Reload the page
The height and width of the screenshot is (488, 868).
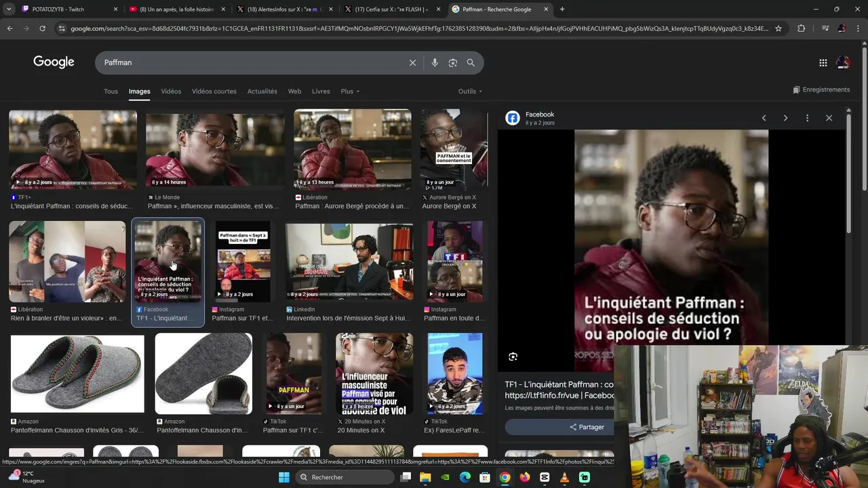tap(42, 28)
